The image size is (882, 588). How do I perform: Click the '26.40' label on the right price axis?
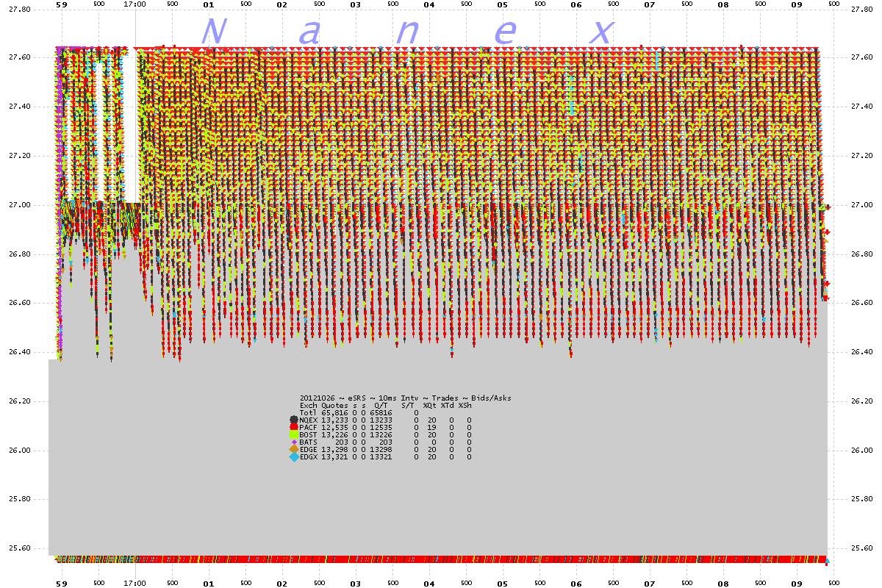(861, 352)
